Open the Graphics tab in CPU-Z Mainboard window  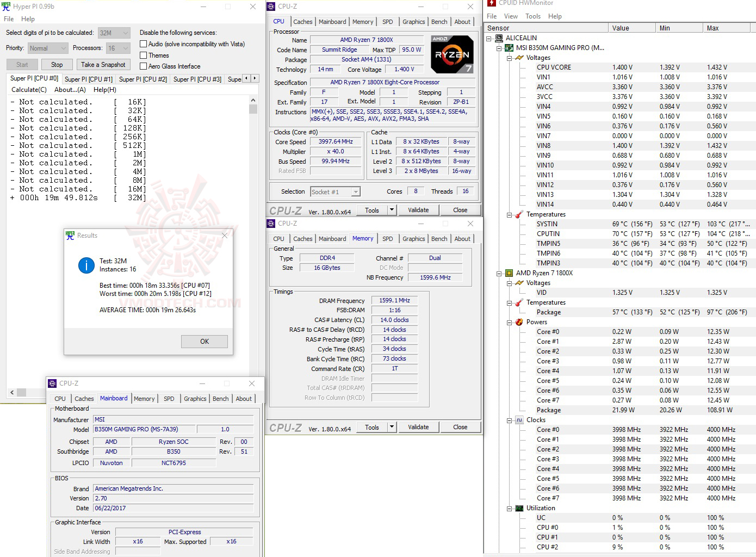pos(195,399)
